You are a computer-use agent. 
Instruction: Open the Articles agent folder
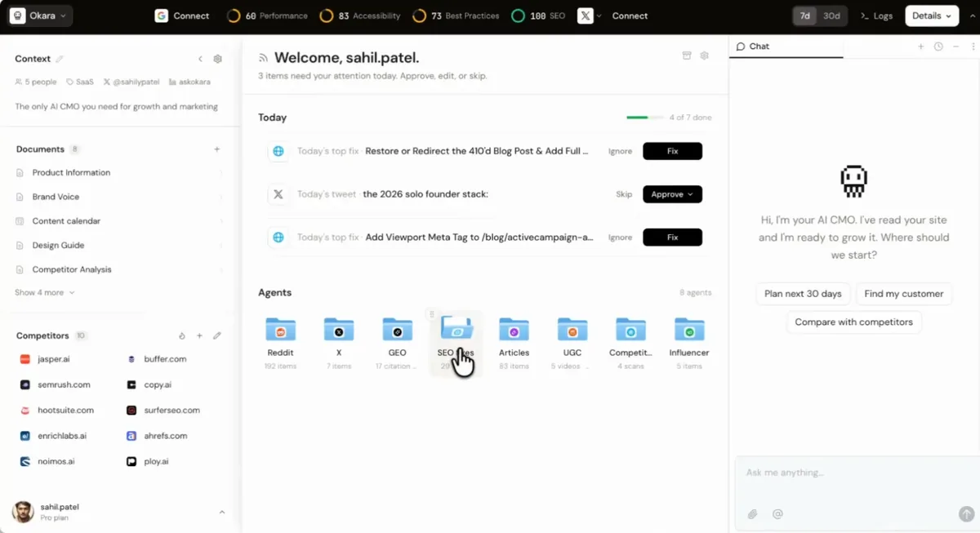click(x=514, y=343)
